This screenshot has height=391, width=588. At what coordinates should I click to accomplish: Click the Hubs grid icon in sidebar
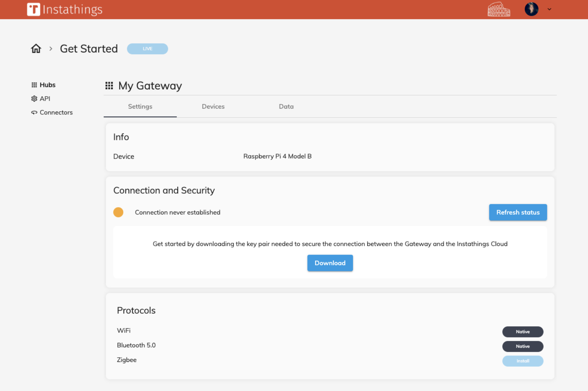click(x=34, y=85)
